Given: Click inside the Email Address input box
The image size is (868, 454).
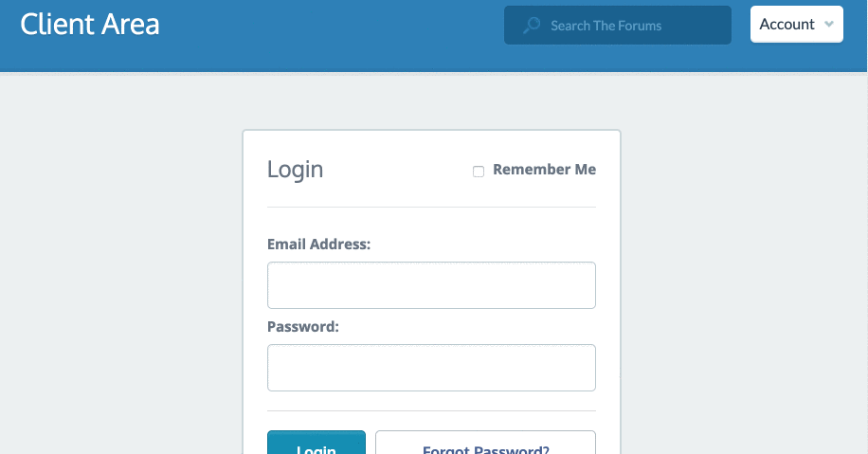Looking at the screenshot, I should point(431,285).
